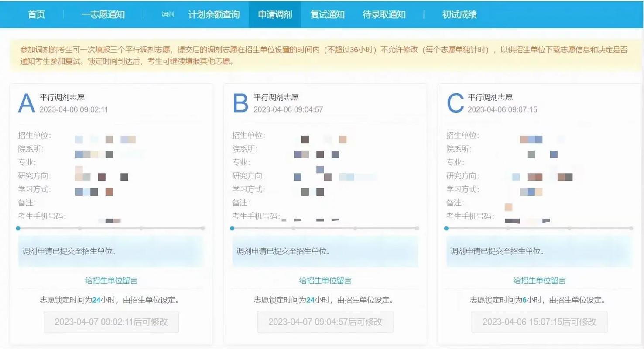Click 研究方向 label in card C

[462, 176]
